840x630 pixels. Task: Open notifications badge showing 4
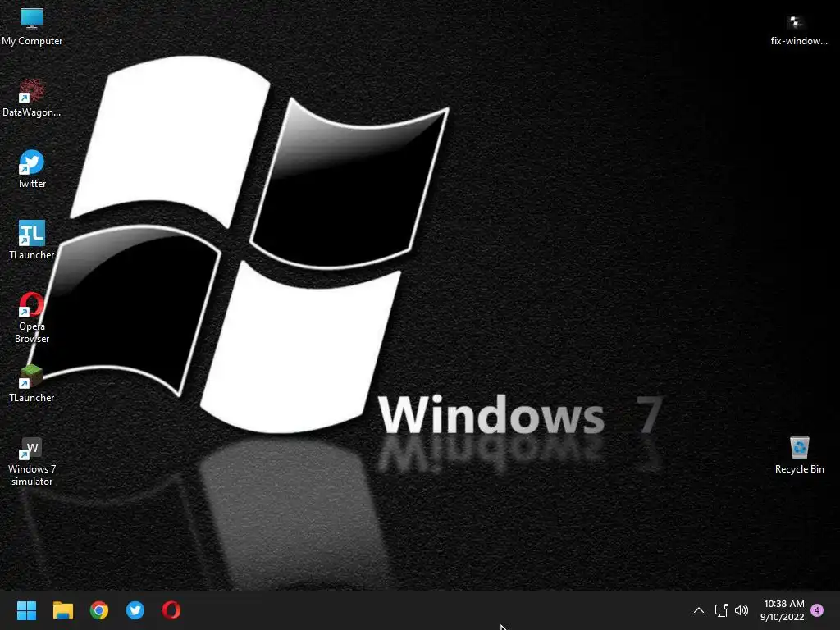point(817,610)
